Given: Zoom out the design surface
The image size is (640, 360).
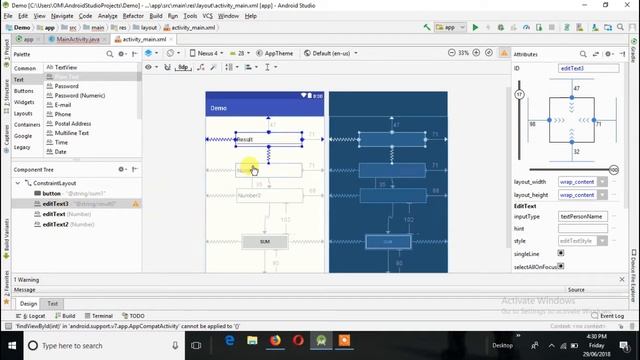Looking at the screenshot, I should (x=451, y=53).
